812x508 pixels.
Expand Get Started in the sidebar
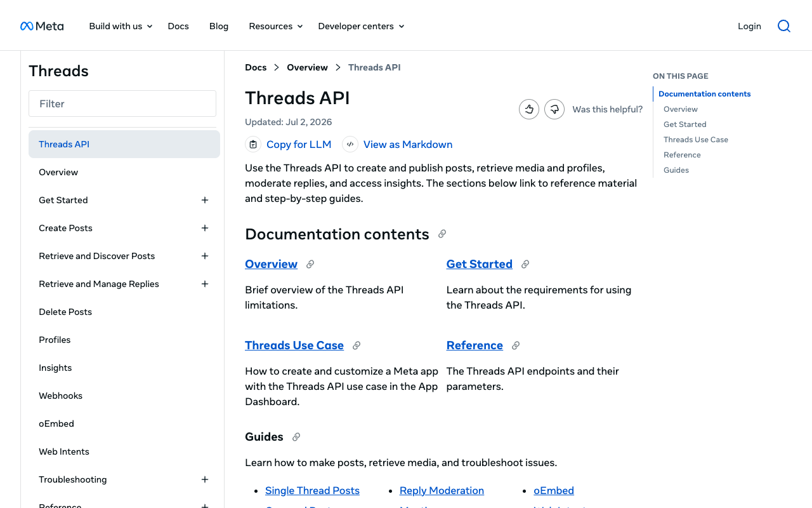[205, 200]
